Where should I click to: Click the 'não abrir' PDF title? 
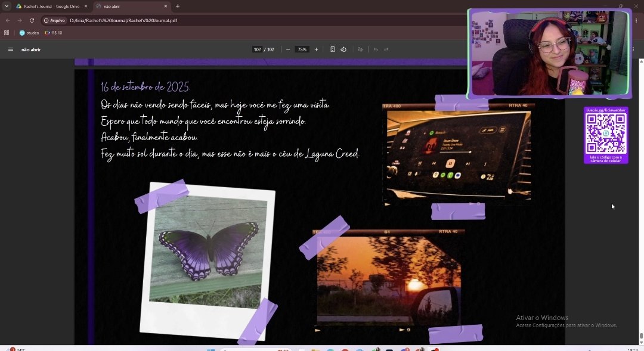31,49
